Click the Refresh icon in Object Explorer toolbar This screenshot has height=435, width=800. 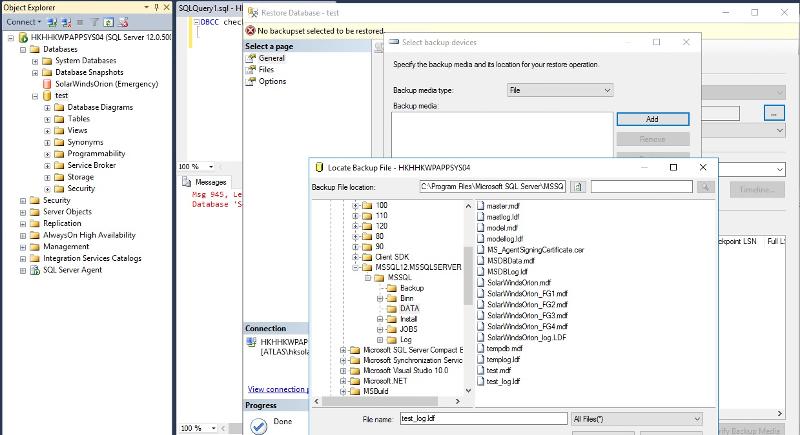pyautogui.click(x=108, y=22)
